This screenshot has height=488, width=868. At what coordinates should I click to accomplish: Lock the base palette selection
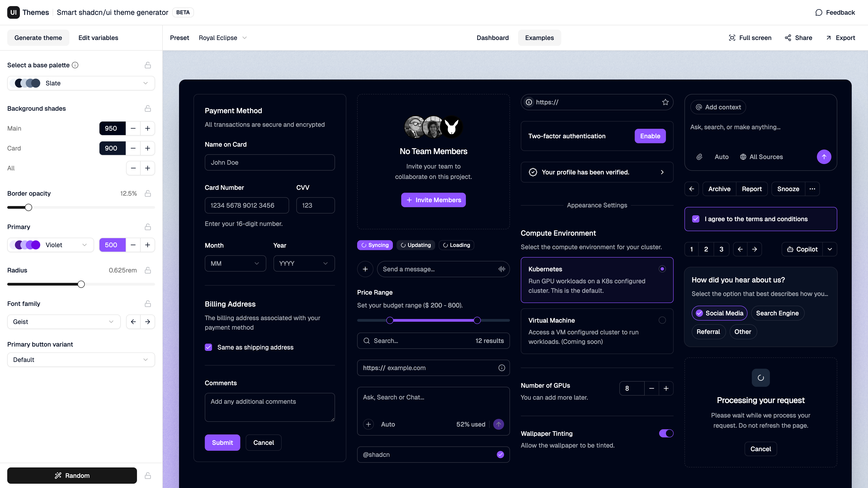coord(148,65)
